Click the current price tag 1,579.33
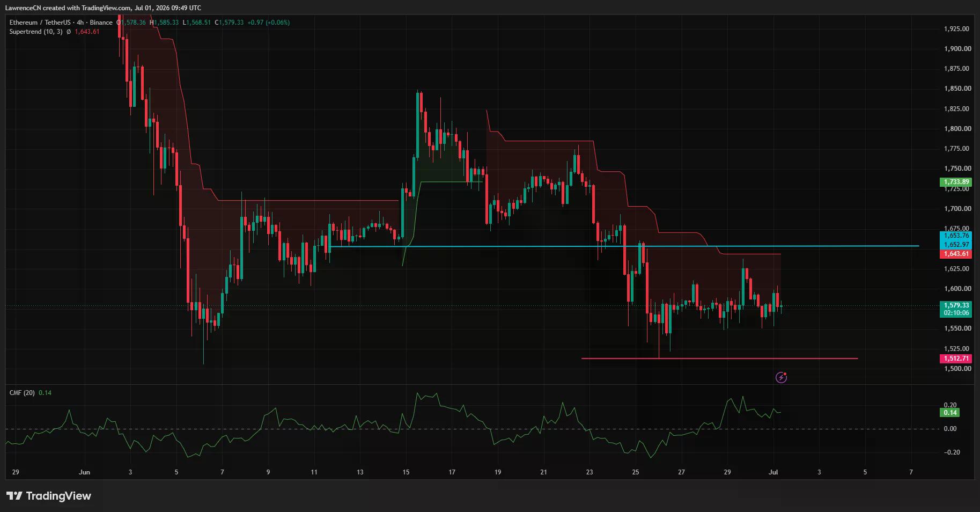980x512 pixels. click(x=956, y=305)
